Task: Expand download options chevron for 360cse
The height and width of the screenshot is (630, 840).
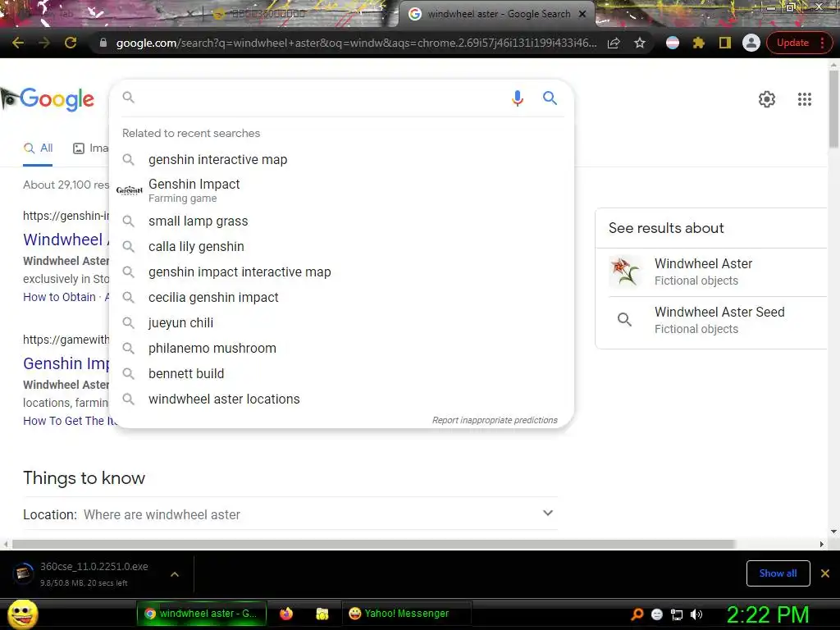Action: point(175,574)
